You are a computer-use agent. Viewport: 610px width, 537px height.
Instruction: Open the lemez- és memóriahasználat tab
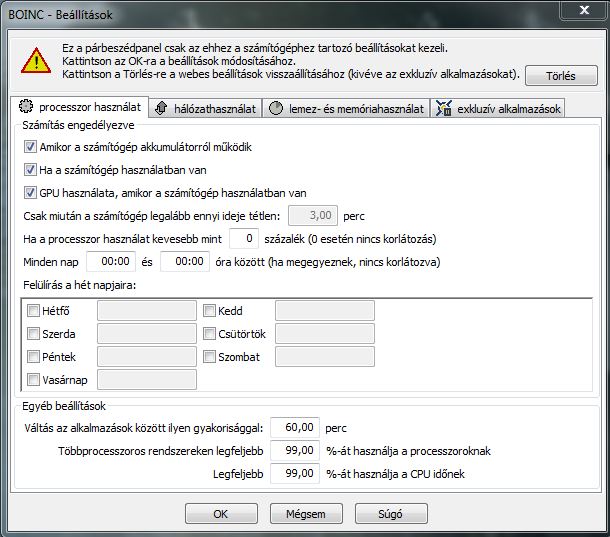coord(346,109)
